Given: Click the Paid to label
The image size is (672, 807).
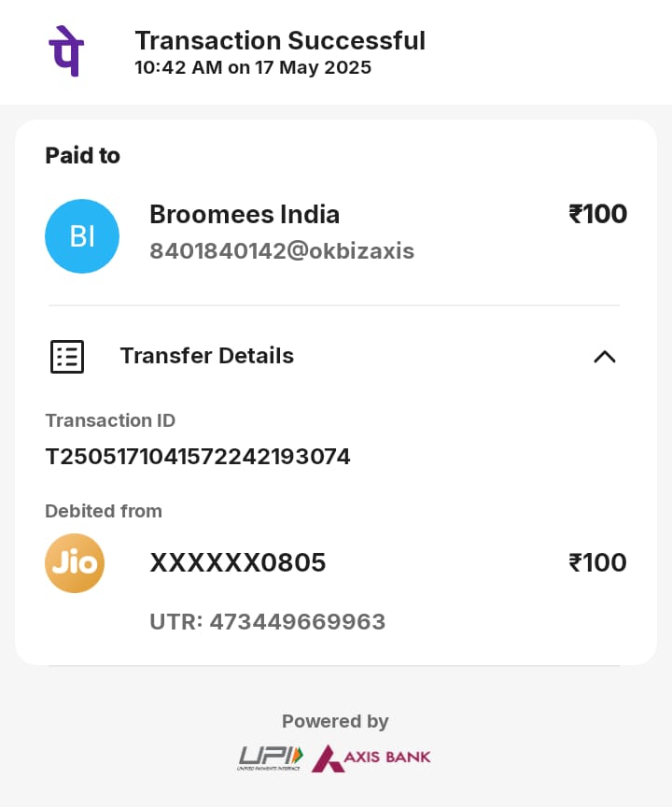Looking at the screenshot, I should pos(83,155).
